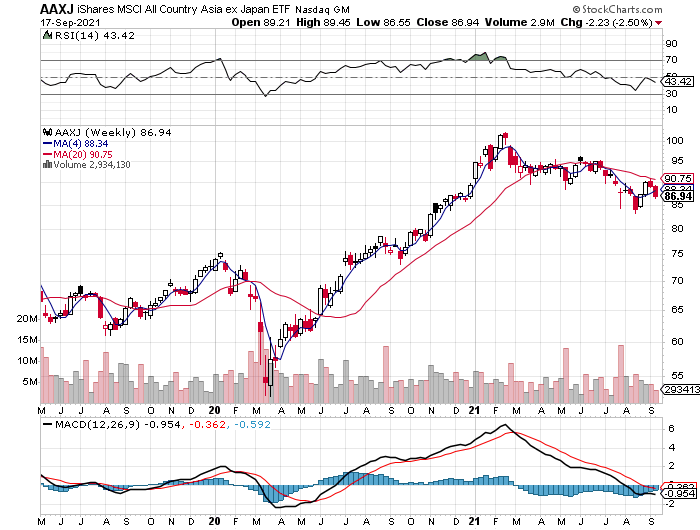
Task: Click the "AAXJ (Weekly) 86.94" legend text
Action: 112,132
